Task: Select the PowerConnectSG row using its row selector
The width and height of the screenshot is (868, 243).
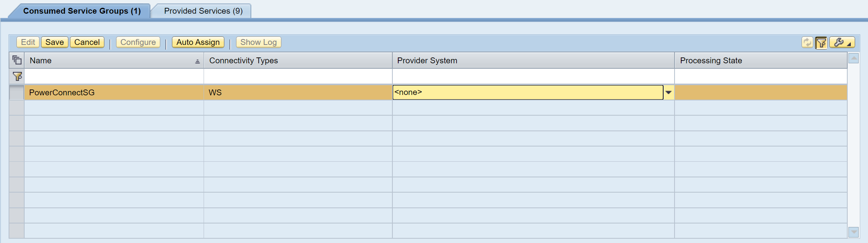Action: pyautogui.click(x=17, y=93)
